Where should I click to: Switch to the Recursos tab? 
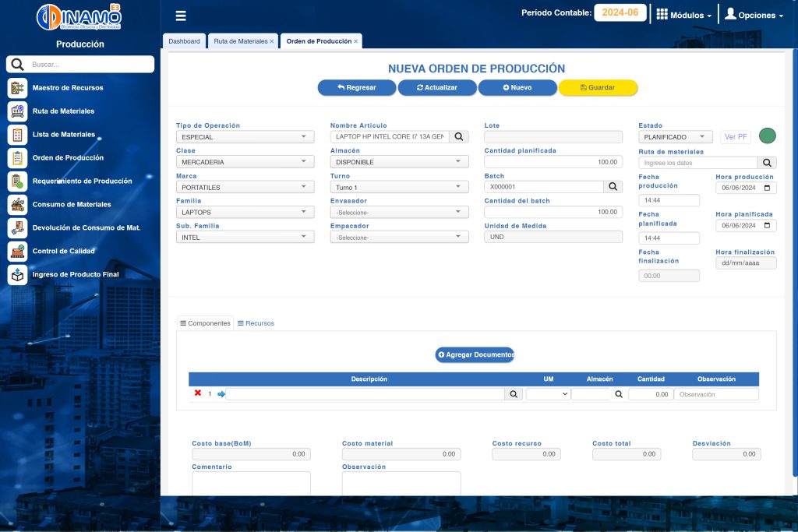(x=256, y=323)
